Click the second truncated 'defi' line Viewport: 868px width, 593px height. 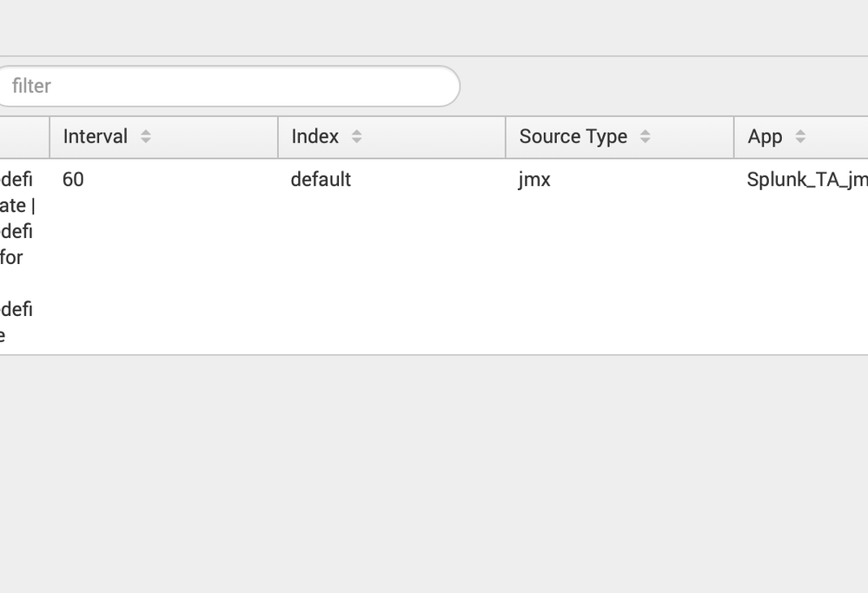(17, 232)
